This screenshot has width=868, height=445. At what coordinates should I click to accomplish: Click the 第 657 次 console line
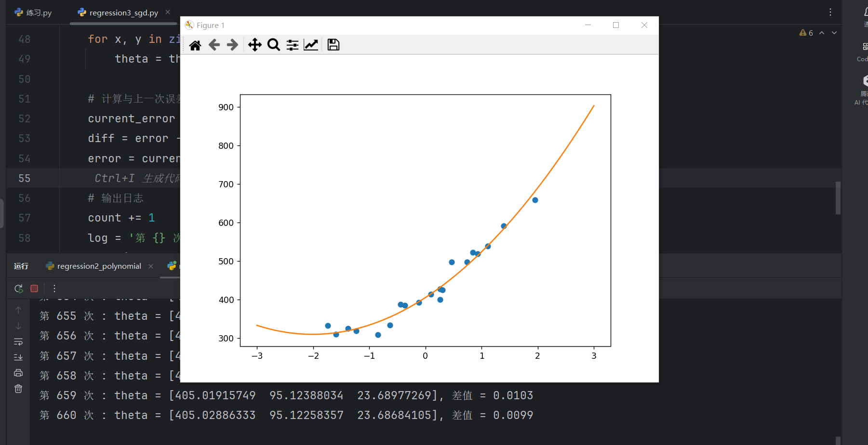(x=109, y=356)
